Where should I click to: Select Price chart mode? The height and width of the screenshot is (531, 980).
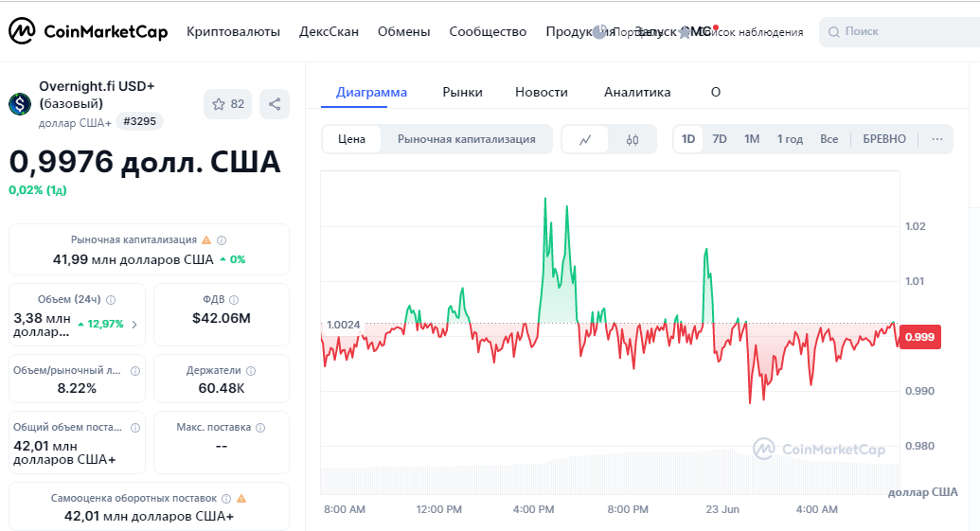[351, 139]
